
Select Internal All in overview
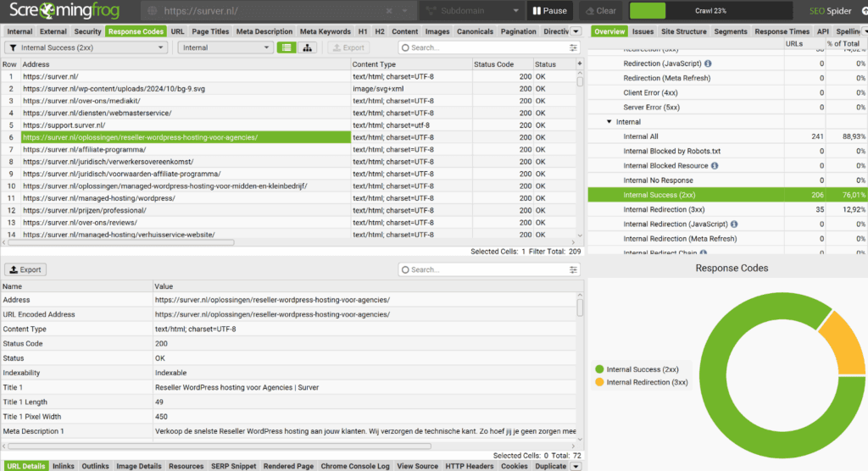click(727, 136)
